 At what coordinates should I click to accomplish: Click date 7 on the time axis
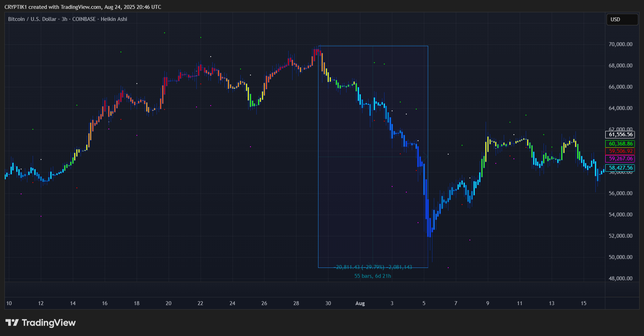(456, 303)
